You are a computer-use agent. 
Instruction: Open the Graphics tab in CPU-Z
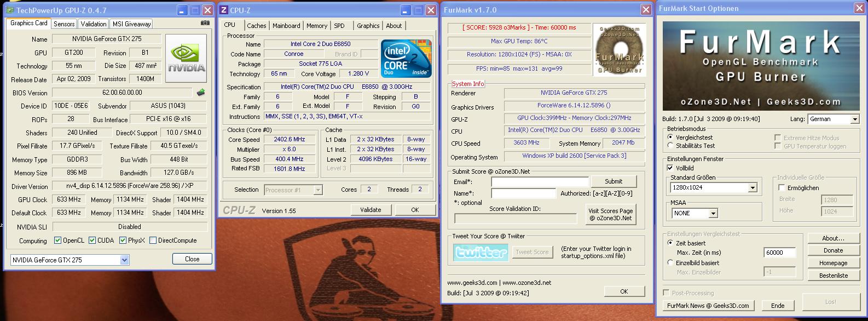pos(368,26)
